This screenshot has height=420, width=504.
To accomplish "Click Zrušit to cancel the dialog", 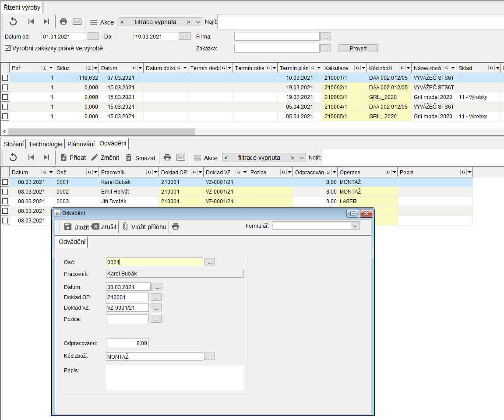I will (104, 226).
